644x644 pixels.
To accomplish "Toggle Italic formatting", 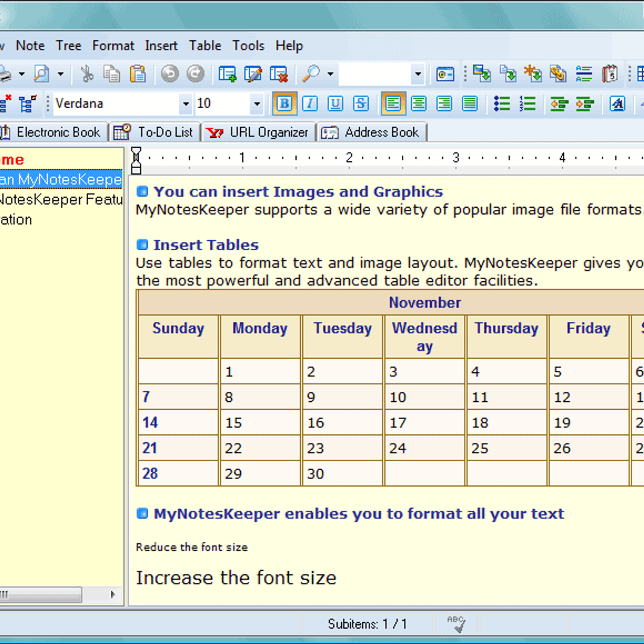I will pos(310,104).
